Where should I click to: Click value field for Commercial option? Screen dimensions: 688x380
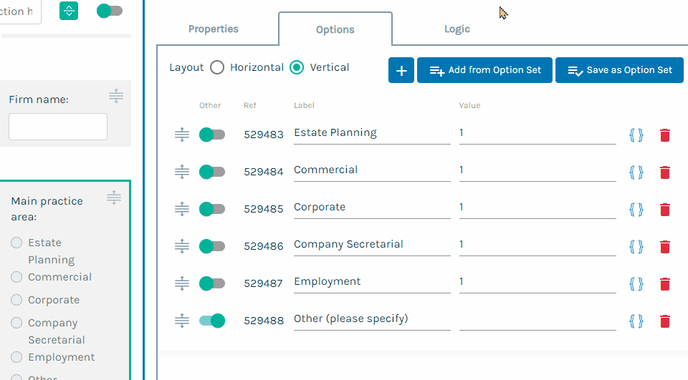(538, 171)
